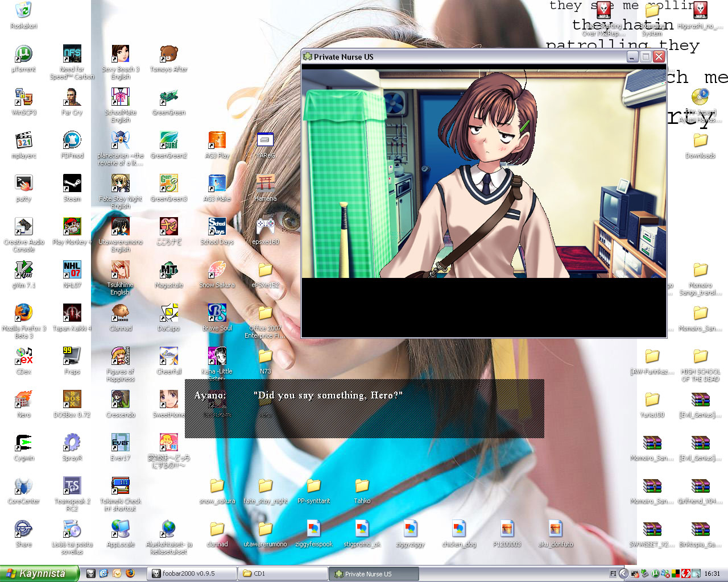Select the epsxe160 gamepad icon
The image size is (728, 582).
click(x=266, y=227)
